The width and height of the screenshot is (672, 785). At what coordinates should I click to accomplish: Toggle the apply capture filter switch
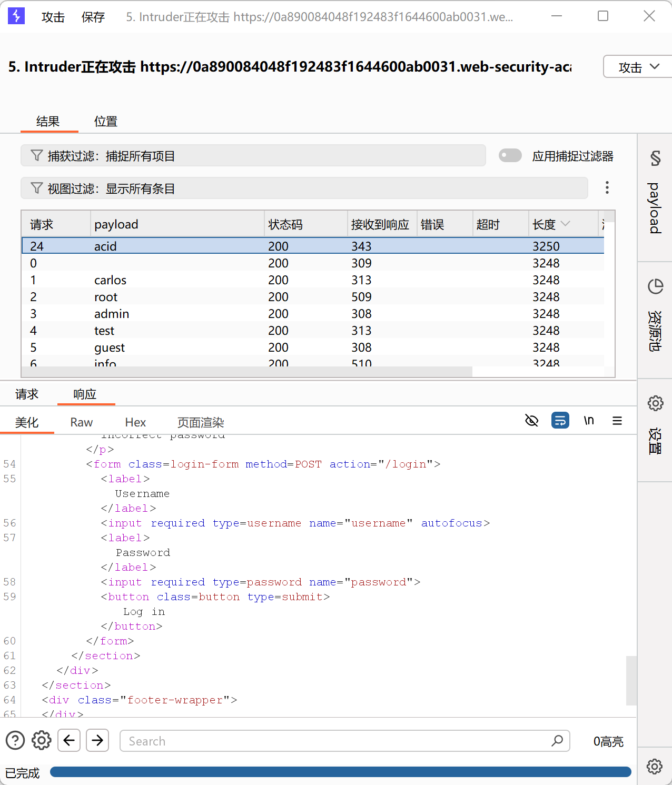pos(510,156)
